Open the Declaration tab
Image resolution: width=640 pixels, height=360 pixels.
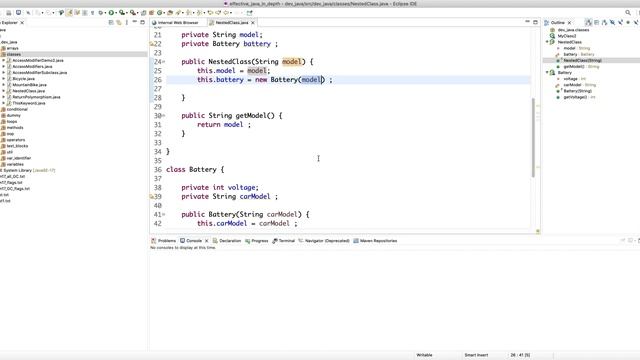click(x=227, y=241)
